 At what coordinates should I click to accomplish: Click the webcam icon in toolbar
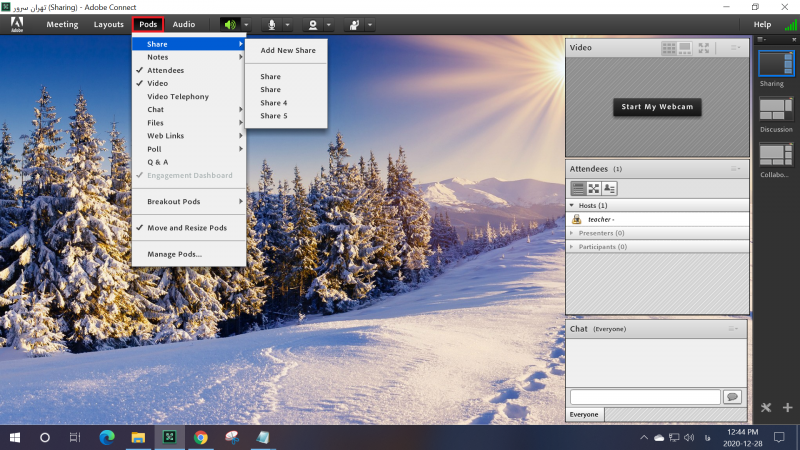[313, 24]
